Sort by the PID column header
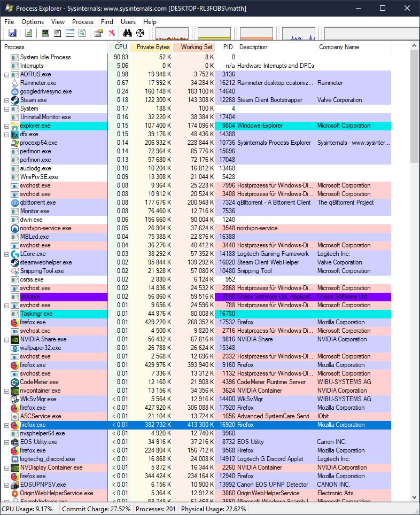420x515 pixels. pyautogui.click(x=226, y=47)
